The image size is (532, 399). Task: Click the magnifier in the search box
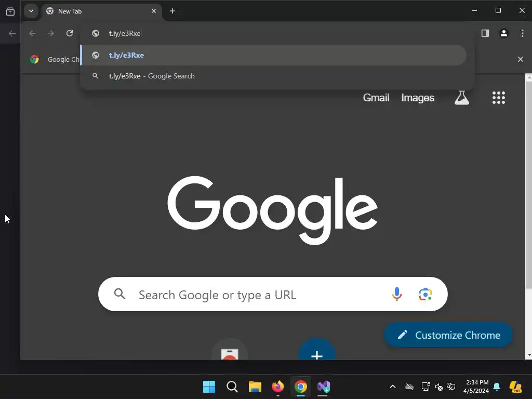click(x=120, y=294)
